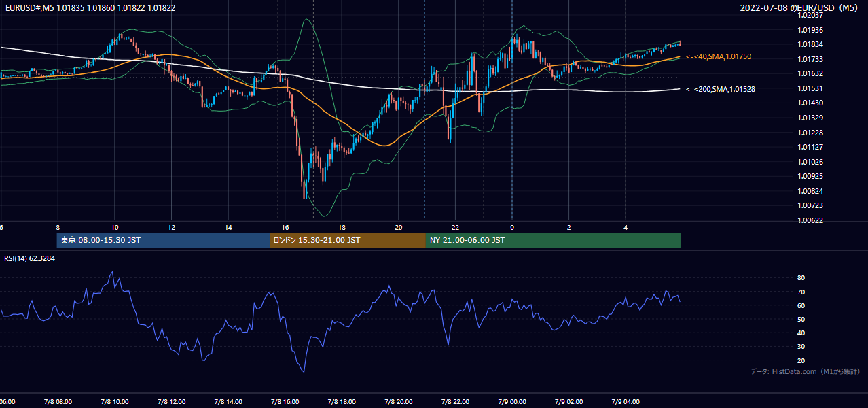Click the 7/8 18:00 bottom time label

pyautogui.click(x=342, y=402)
